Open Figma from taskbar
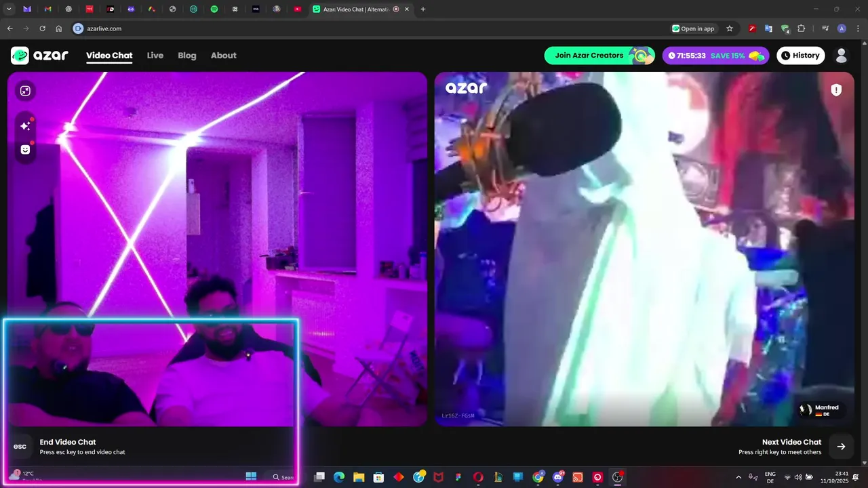Viewport: 868px width, 488px height. 458,477
